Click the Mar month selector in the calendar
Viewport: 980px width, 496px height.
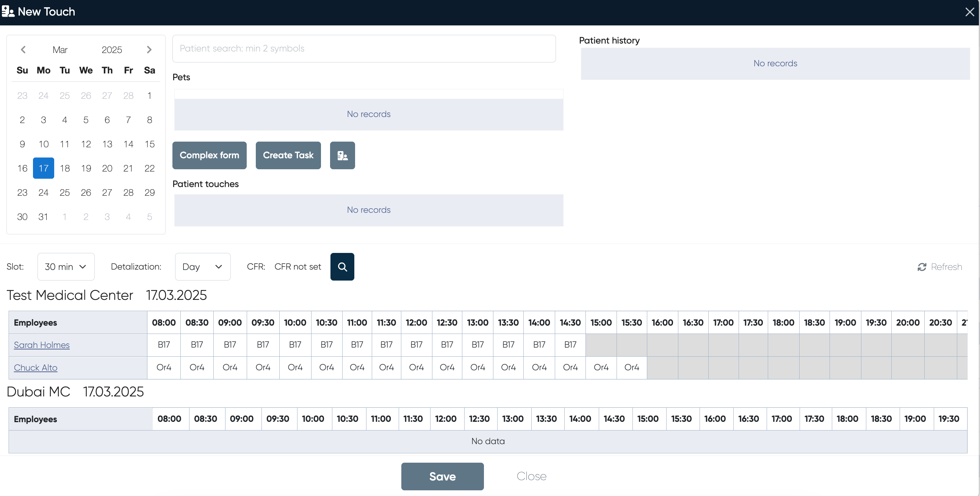(x=60, y=50)
